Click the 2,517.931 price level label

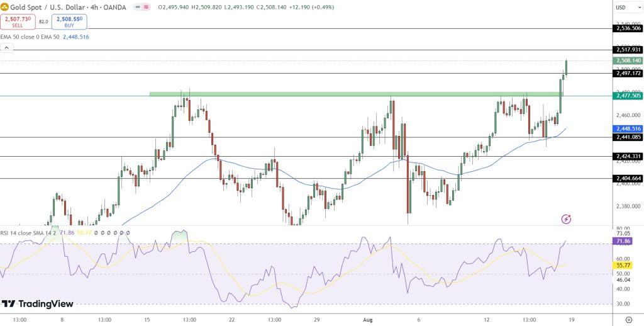click(x=627, y=50)
